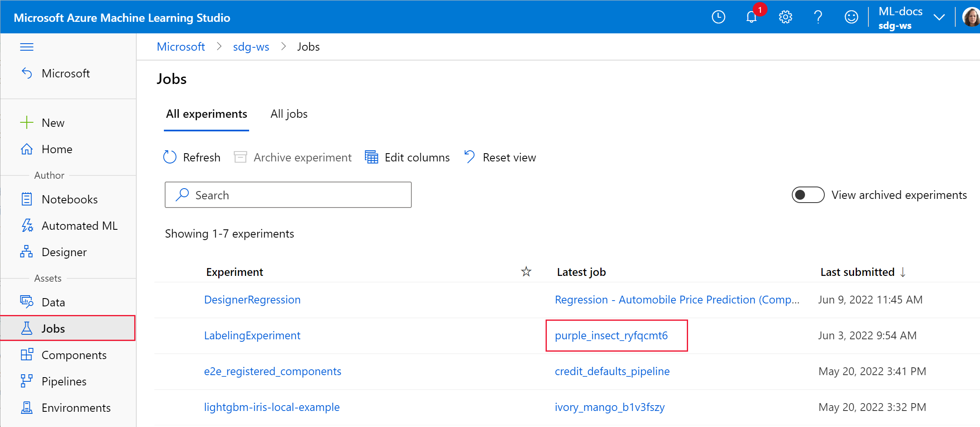Enable View archived experiments toggle
The height and width of the screenshot is (427, 980).
coord(807,195)
